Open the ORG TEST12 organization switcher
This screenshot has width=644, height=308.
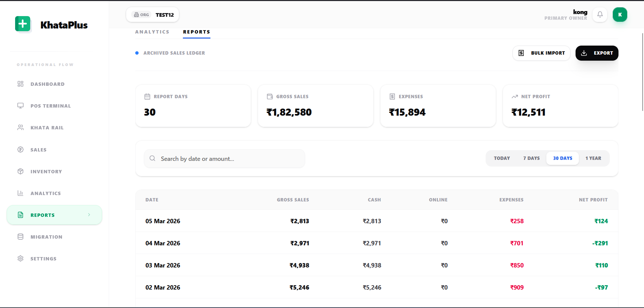(153, 15)
